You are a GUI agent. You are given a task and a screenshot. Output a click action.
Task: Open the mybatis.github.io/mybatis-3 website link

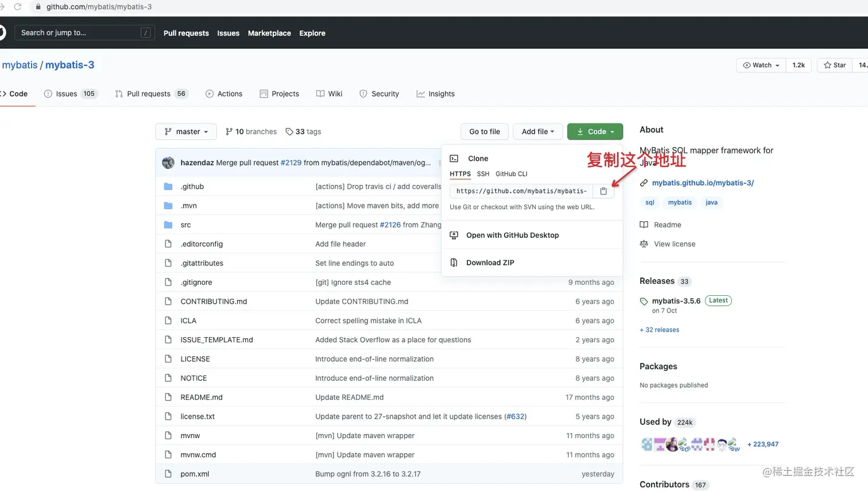pos(703,183)
